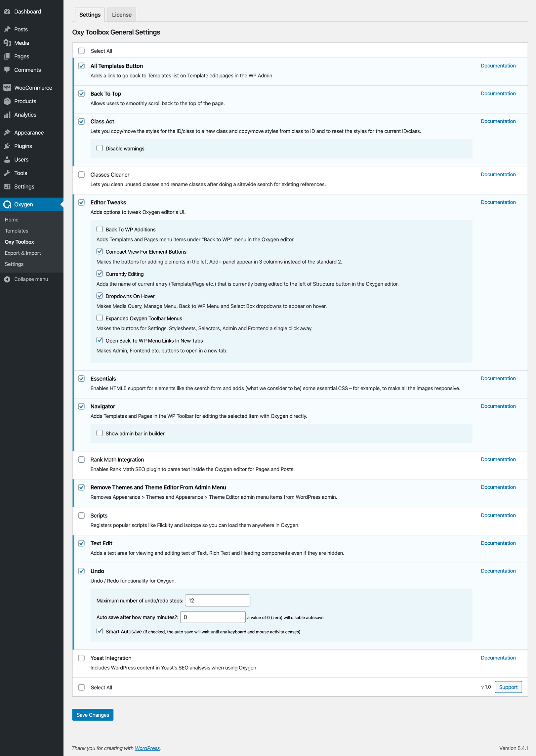This screenshot has height=756, width=536.
Task: Click the Save Changes button
Action: [93, 715]
